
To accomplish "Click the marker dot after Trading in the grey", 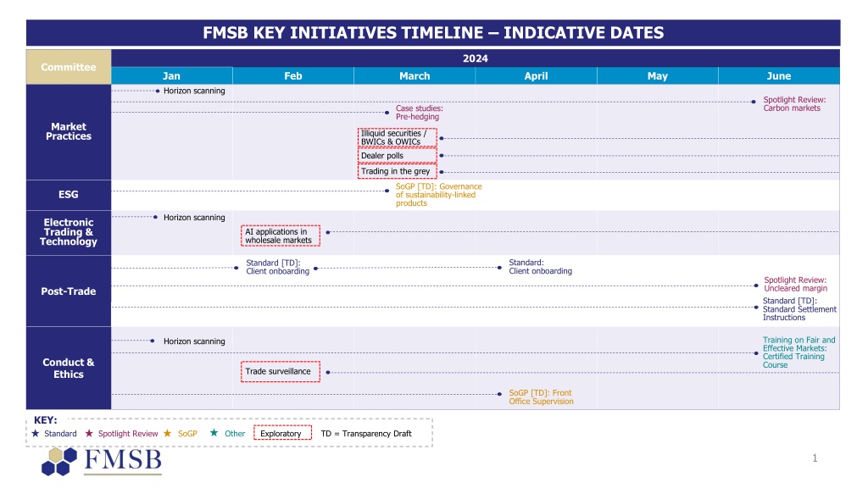I will pyautogui.click(x=441, y=172).
